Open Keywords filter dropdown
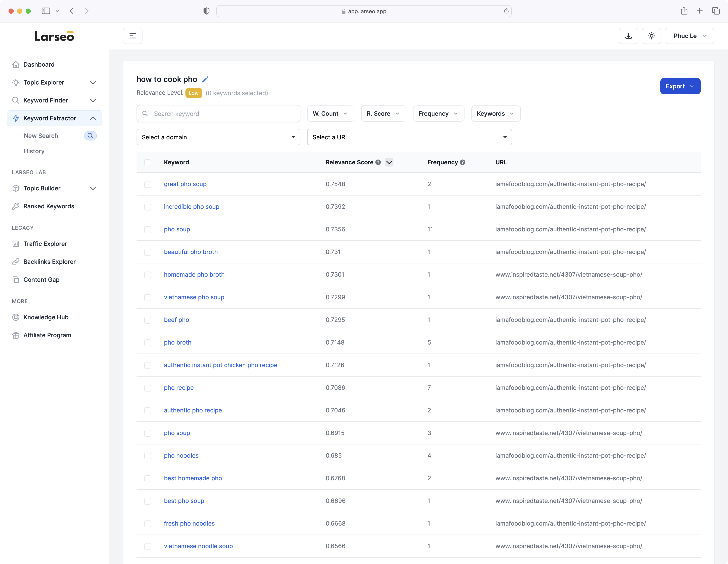This screenshot has width=728, height=564. (496, 114)
